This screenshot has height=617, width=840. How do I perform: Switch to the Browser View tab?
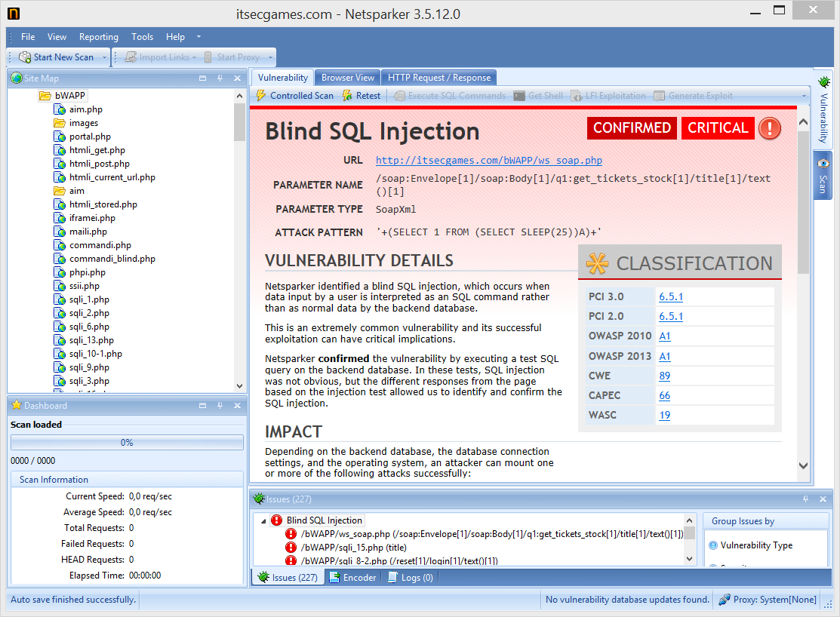348,78
